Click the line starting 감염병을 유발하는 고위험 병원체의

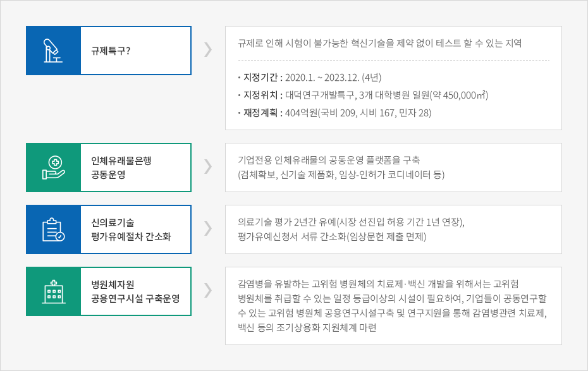378,284
